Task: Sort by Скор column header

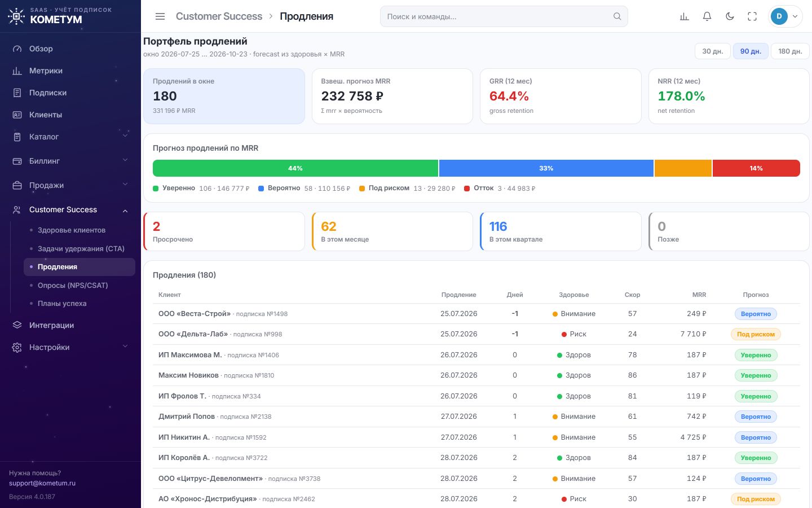Action: click(x=632, y=295)
